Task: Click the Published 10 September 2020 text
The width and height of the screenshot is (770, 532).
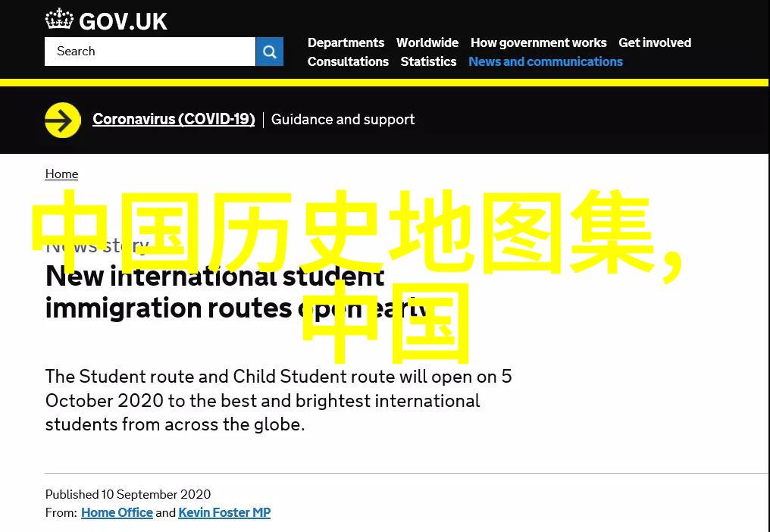Action: click(x=128, y=494)
